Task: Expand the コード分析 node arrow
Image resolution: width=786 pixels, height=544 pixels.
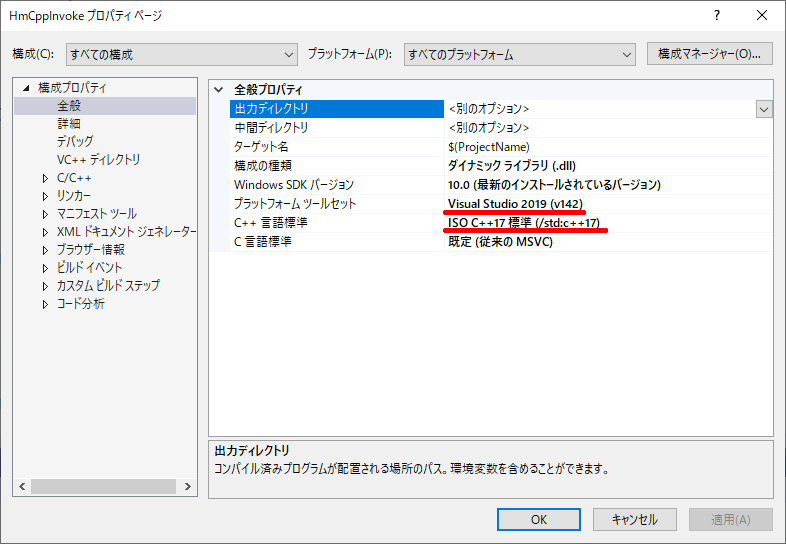Action: point(45,304)
